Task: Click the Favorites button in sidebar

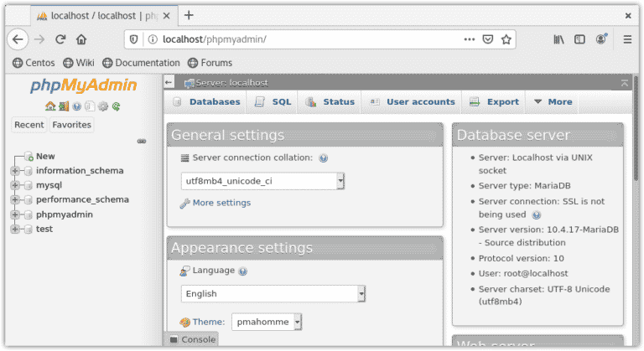Action: click(72, 125)
